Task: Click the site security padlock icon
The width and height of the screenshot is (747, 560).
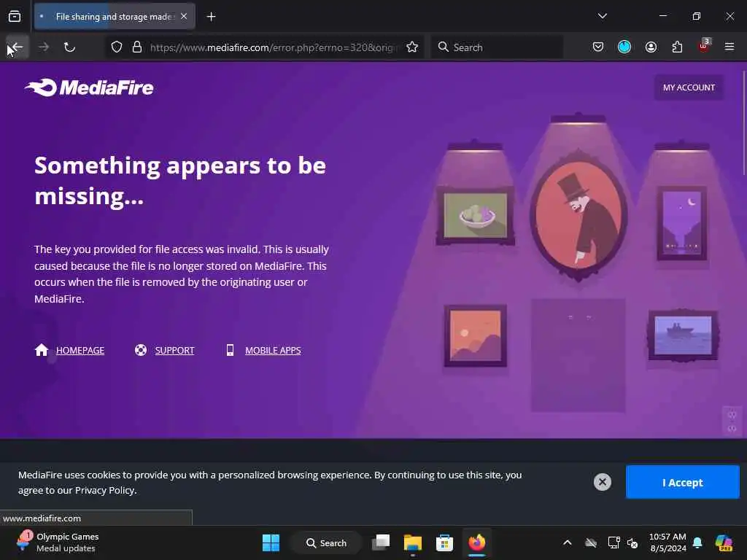Action: tap(137, 47)
